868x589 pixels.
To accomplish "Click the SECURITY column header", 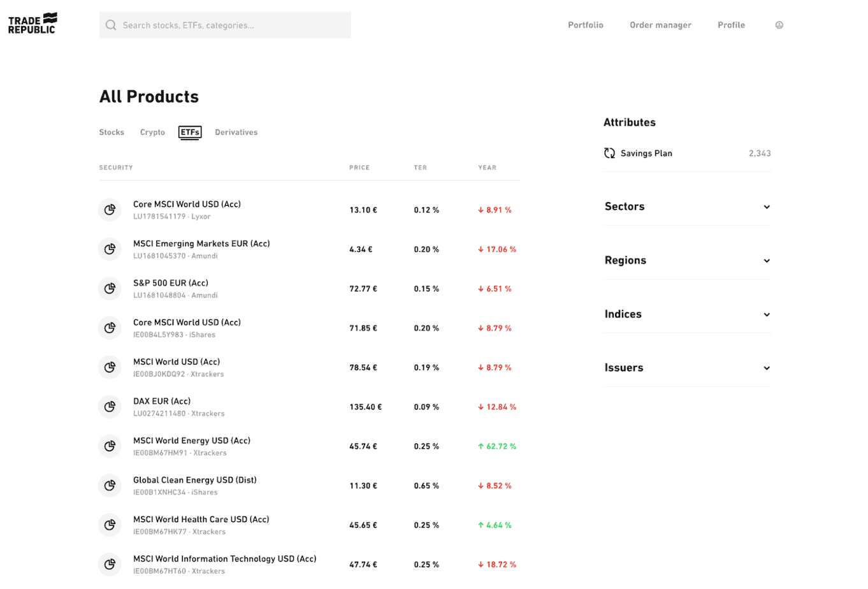I will tap(116, 168).
